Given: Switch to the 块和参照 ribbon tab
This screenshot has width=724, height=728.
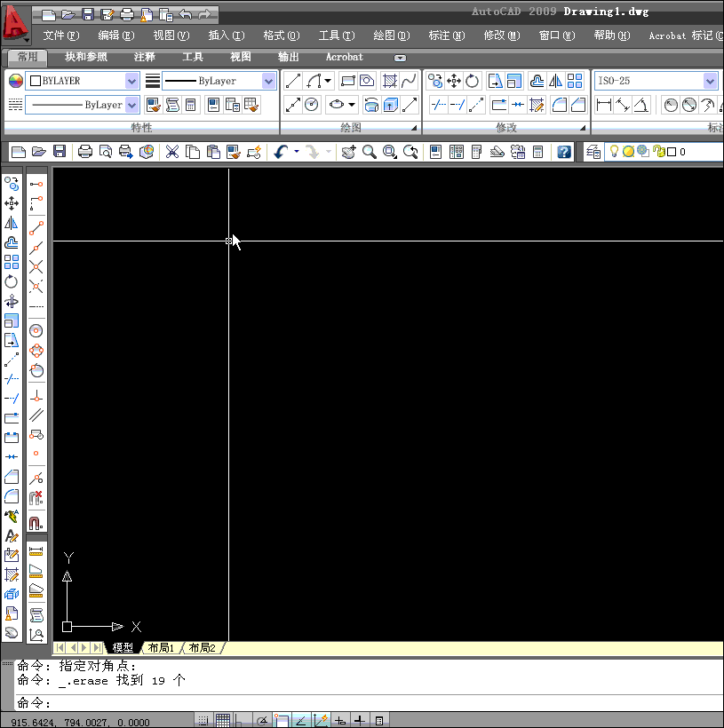Looking at the screenshot, I should (x=86, y=57).
